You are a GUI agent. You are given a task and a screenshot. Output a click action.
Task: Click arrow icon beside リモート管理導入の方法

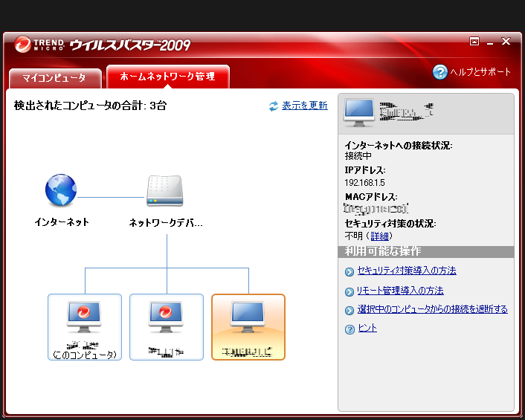point(350,292)
